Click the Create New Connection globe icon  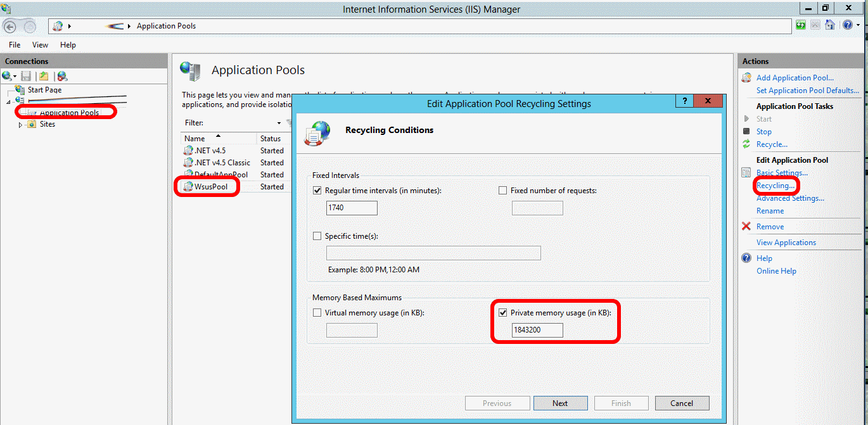6,76
